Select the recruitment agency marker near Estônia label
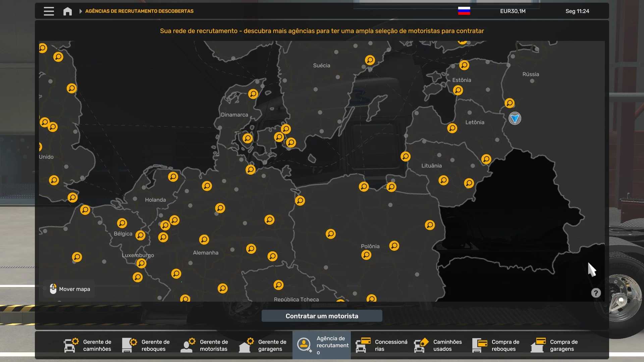The height and width of the screenshot is (362, 644). [458, 90]
